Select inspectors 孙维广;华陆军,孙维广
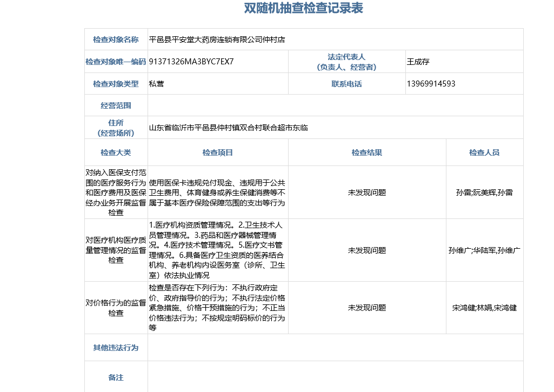554x392 pixels. 484,250
